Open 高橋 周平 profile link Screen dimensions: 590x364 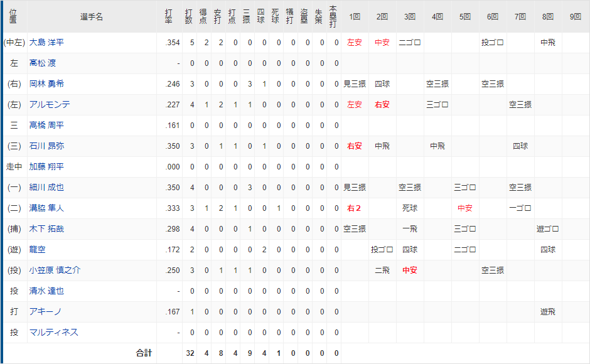[46, 126]
